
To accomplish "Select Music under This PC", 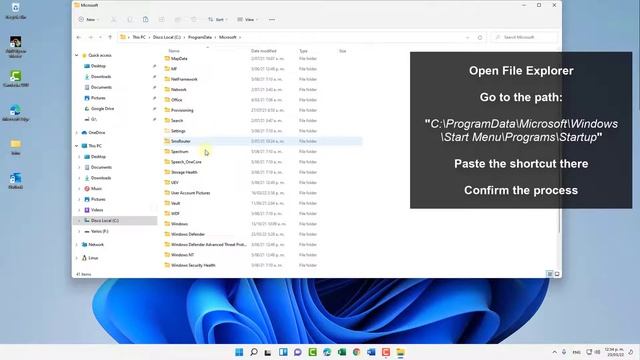I will coord(96,189).
